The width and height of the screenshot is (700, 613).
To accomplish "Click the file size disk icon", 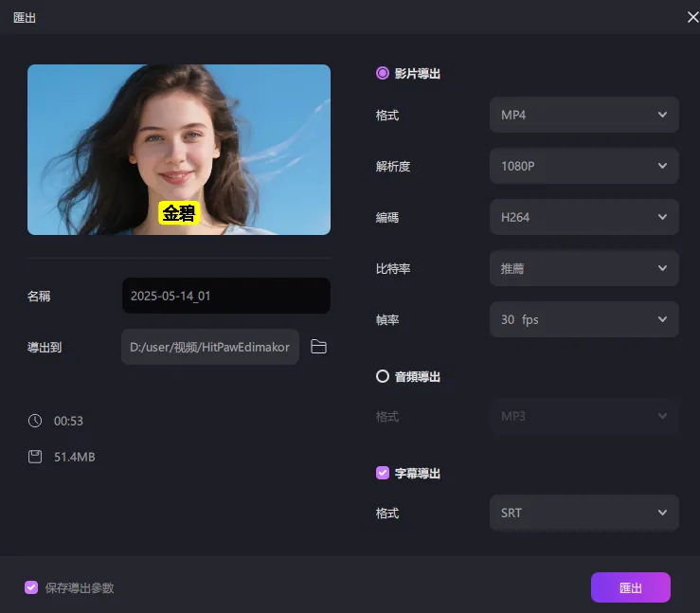I will pos(35,457).
